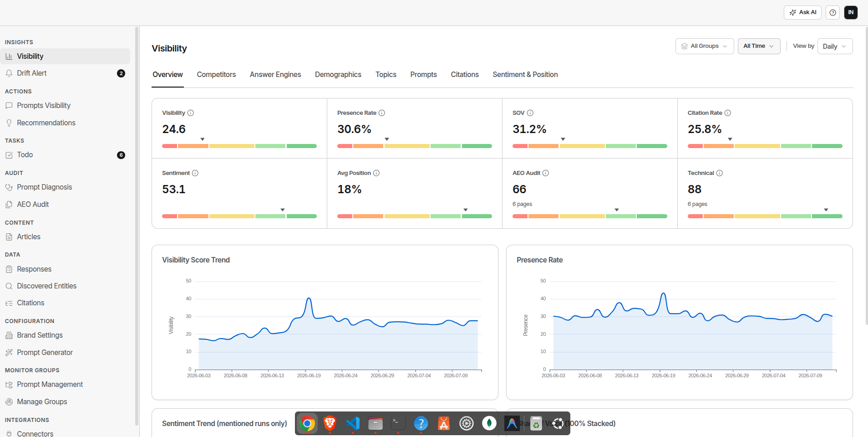868x437 pixels.
Task: Switch to the Topics tab
Action: (386, 75)
